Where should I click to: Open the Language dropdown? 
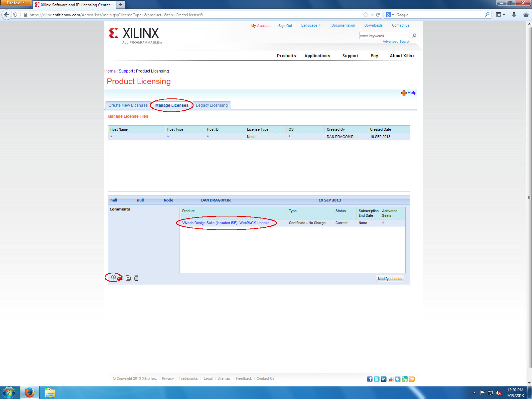311,25
